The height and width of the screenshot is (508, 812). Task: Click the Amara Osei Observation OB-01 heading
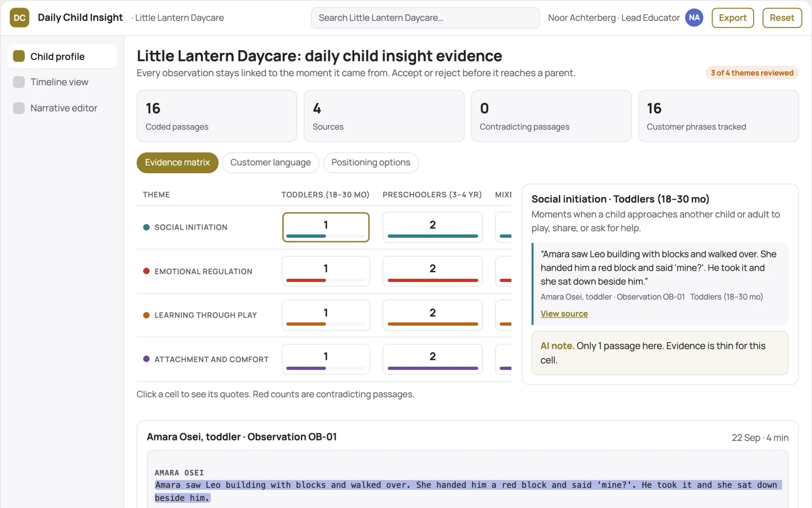[242, 437]
